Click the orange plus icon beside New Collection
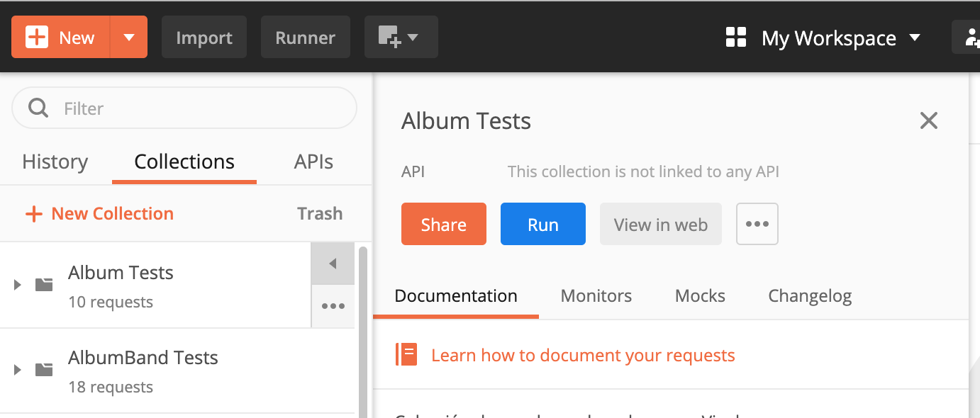 point(34,214)
